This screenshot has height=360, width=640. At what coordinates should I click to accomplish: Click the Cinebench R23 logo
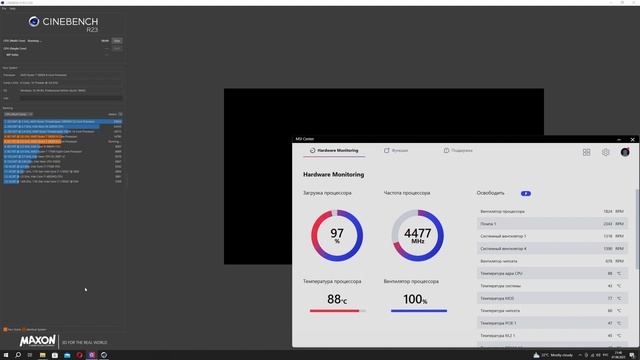(63, 24)
